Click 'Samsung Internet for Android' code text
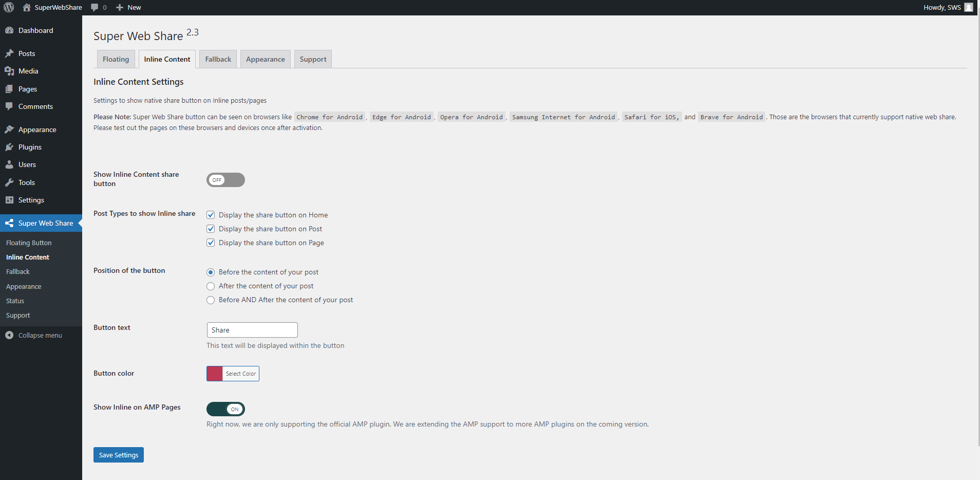The width and height of the screenshot is (980, 480). tap(563, 117)
